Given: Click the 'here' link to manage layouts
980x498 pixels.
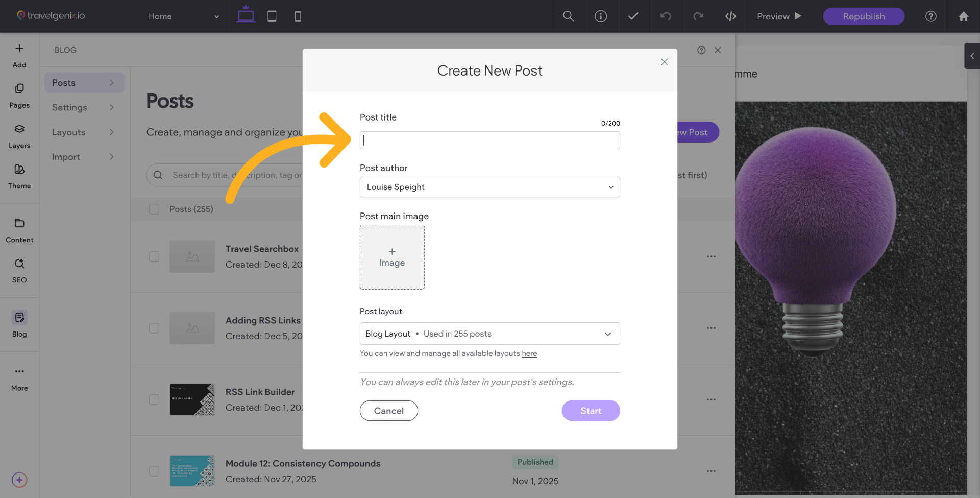Looking at the screenshot, I should 529,353.
